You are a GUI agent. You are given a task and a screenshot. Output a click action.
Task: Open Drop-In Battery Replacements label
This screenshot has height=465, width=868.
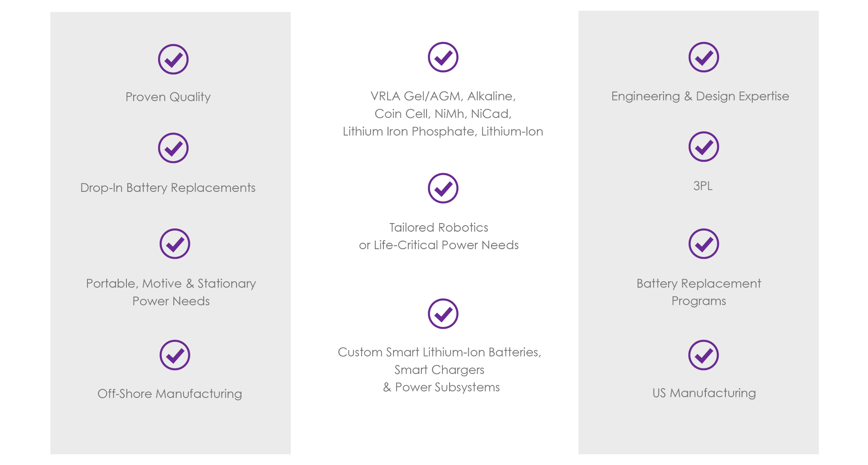168,188
